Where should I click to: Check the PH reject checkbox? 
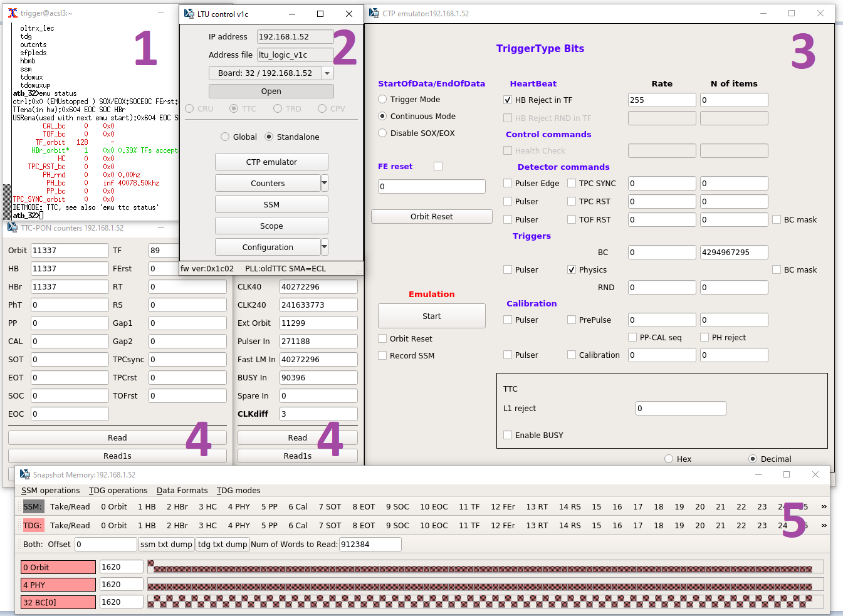(704, 337)
